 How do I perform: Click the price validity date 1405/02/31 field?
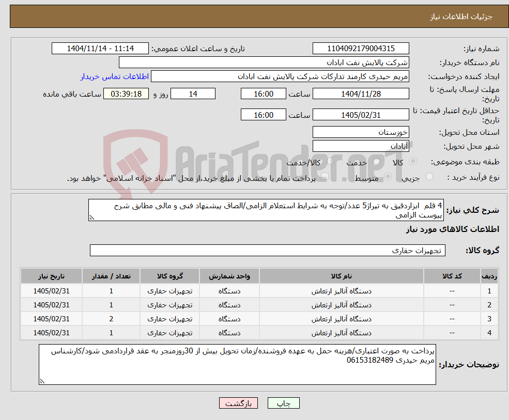361,115
